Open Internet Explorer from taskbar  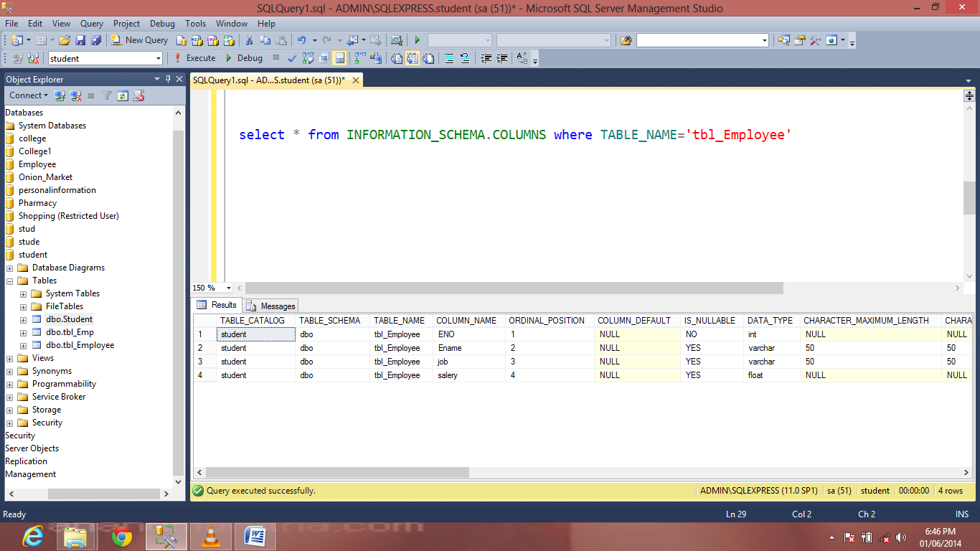(32, 536)
